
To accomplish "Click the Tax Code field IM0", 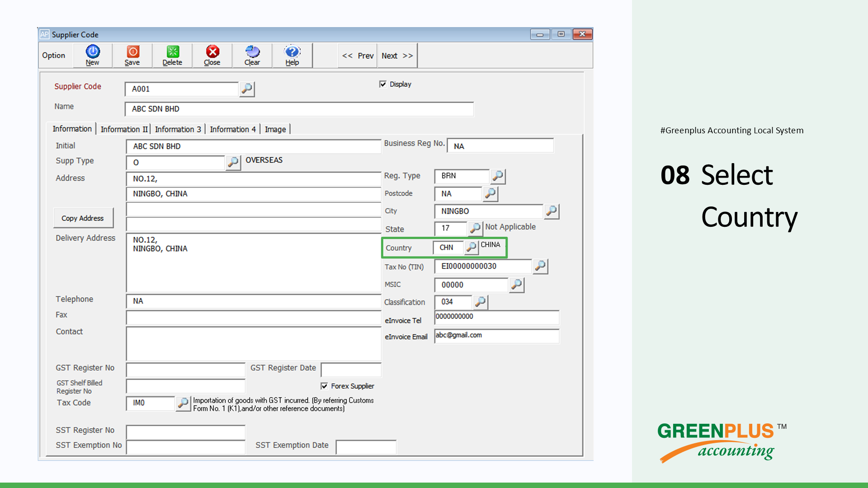I will pyautogui.click(x=151, y=403).
